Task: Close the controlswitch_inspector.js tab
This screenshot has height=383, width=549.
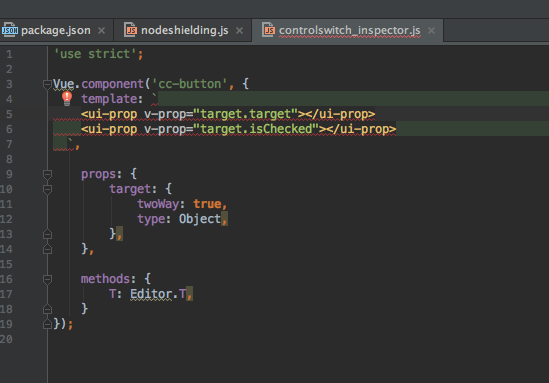Action: tap(432, 31)
